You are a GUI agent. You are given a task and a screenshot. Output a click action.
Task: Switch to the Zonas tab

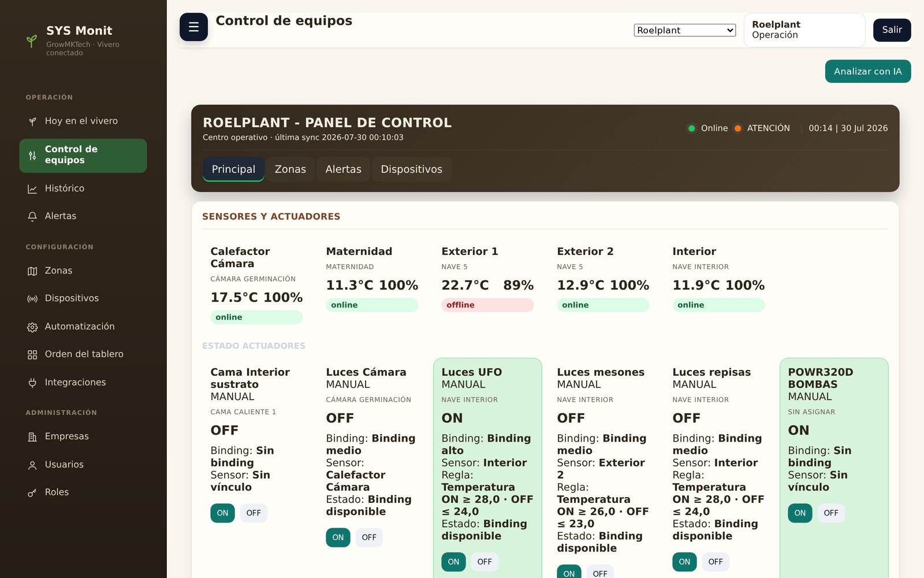point(290,169)
